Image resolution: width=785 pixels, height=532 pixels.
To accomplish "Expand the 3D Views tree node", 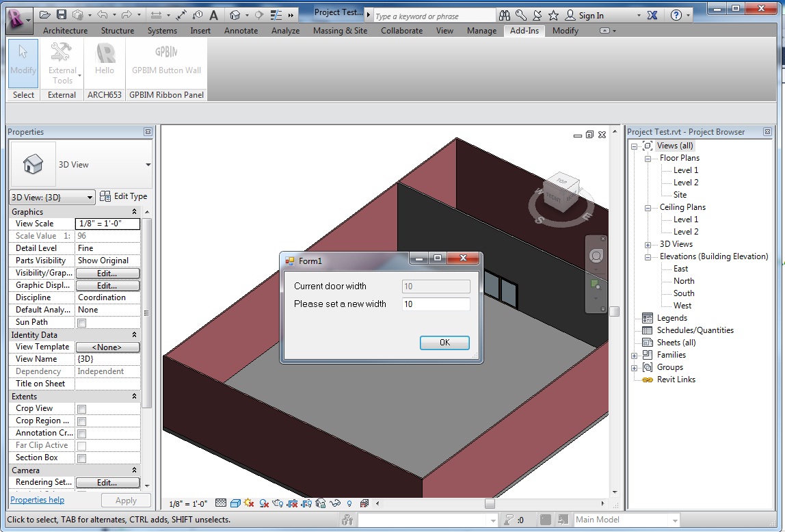I will click(x=648, y=245).
